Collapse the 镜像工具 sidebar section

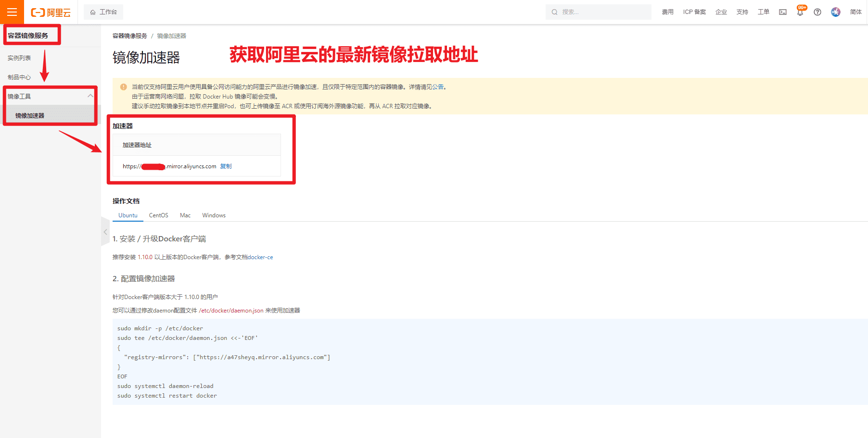coord(90,96)
